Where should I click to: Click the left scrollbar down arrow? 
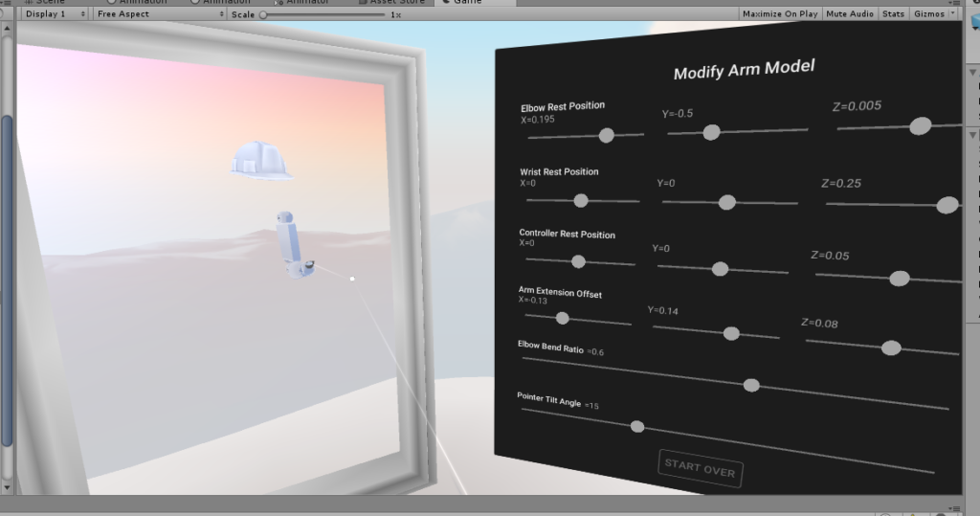click(x=7, y=486)
